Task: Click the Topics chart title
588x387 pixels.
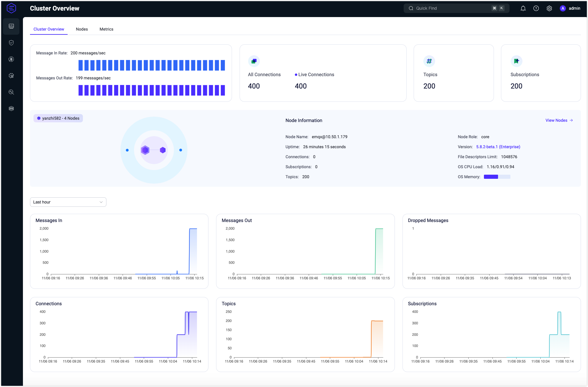Action: click(x=229, y=303)
